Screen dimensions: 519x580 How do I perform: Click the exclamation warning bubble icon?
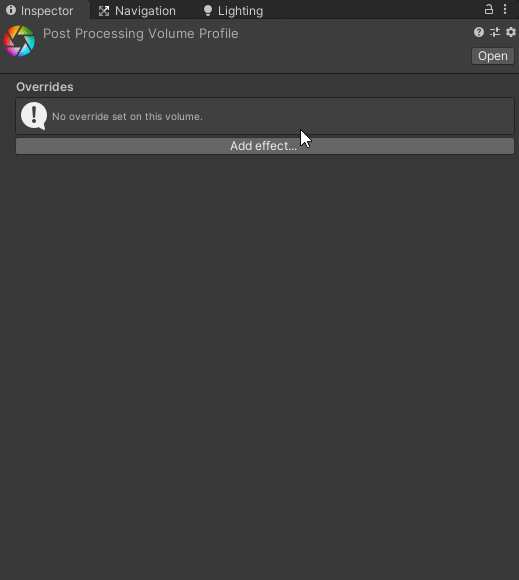click(x=34, y=116)
